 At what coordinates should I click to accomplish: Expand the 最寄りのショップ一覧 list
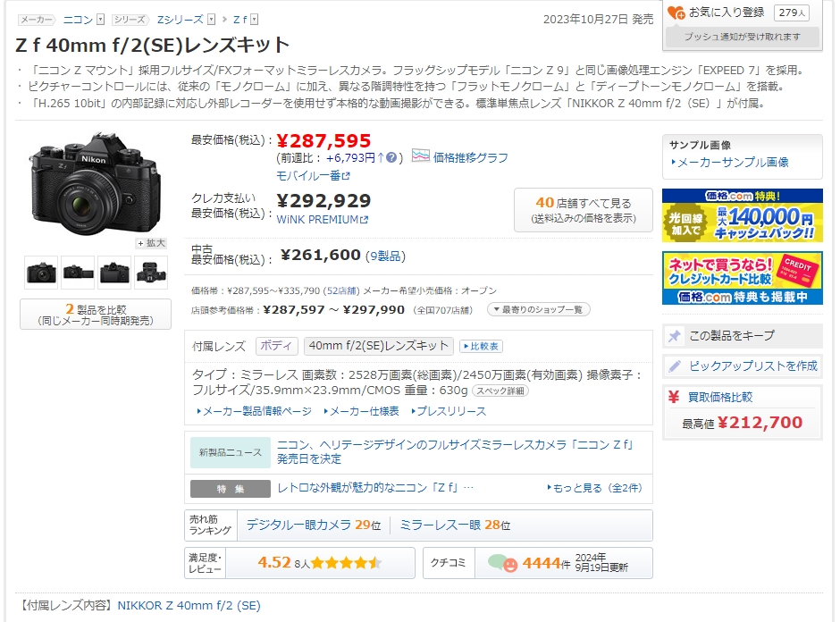(538, 309)
